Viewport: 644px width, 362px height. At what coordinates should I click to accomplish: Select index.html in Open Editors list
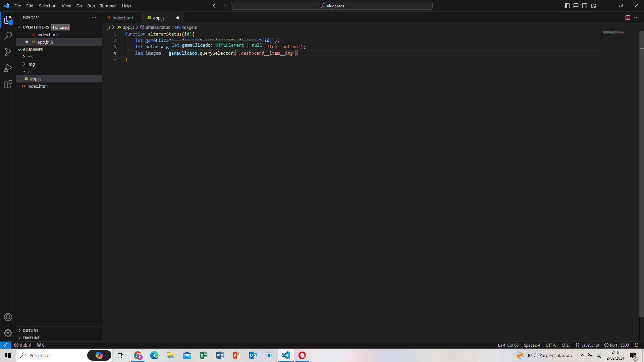pos(59,35)
